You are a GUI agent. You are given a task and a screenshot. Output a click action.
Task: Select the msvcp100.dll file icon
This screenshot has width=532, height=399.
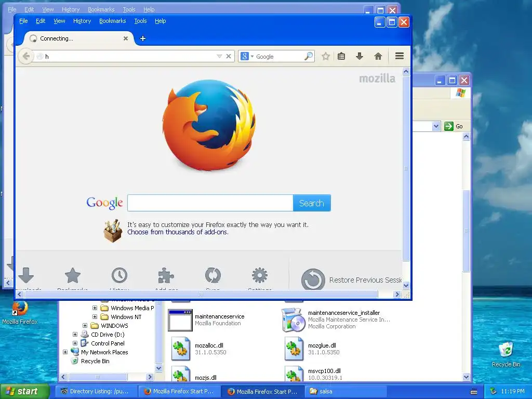click(294, 374)
